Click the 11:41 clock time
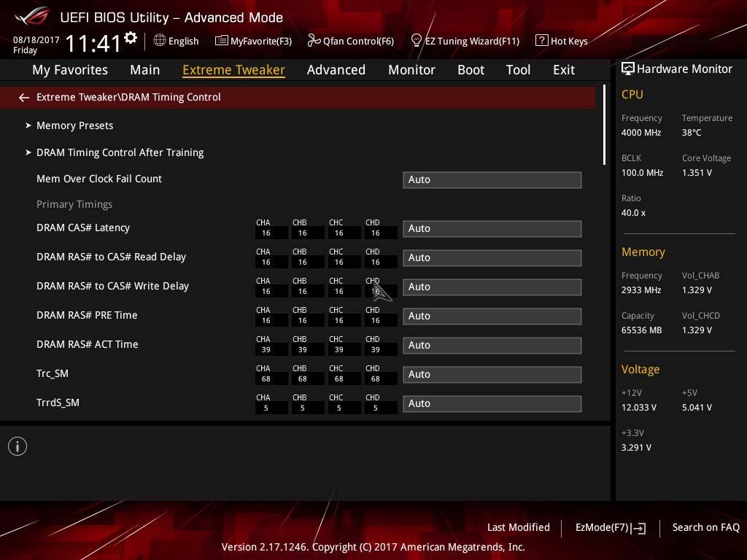Screen dimensions: 747x560 (x=93, y=44)
